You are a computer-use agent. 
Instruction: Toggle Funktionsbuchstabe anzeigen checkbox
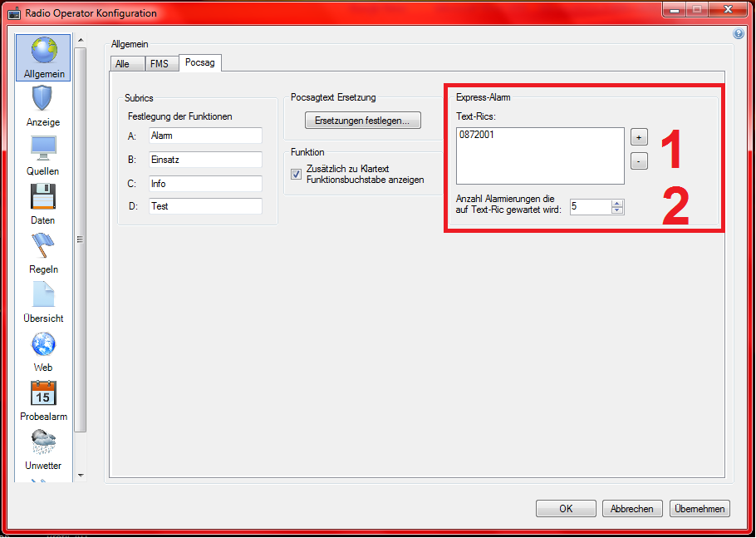click(296, 174)
